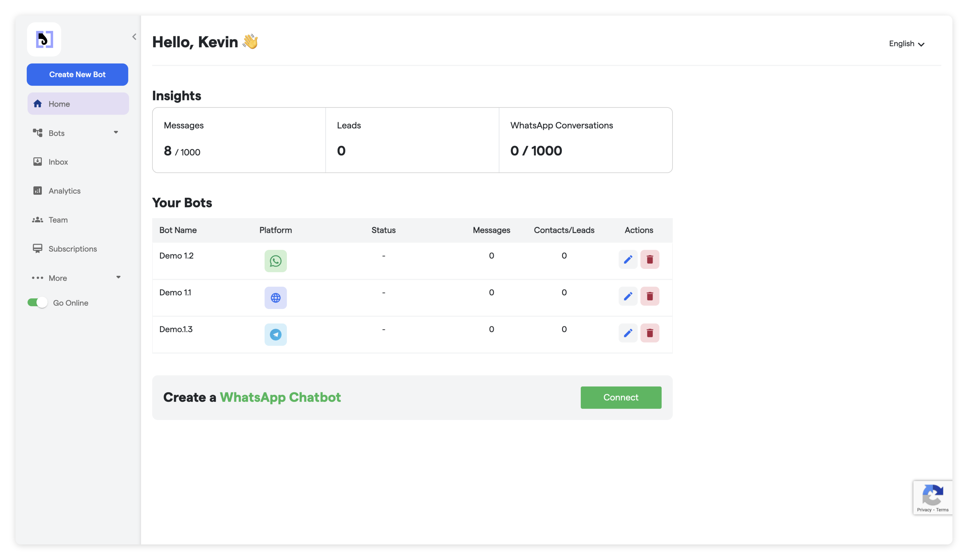
Task: Click the Telegram platform icon
Action: click(x=275, y=334)
